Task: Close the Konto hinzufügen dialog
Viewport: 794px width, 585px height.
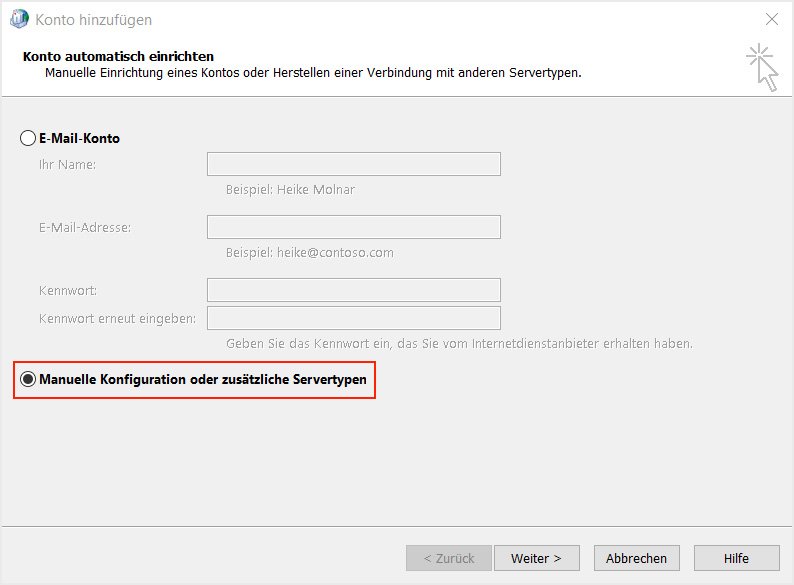Action: point(772,19)
